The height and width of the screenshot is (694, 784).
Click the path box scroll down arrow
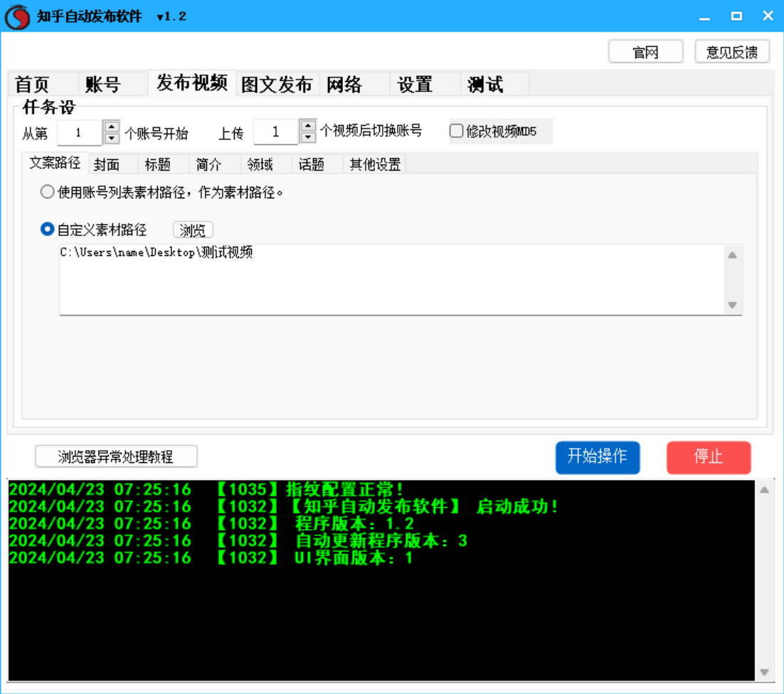click(x=733, y=305)
